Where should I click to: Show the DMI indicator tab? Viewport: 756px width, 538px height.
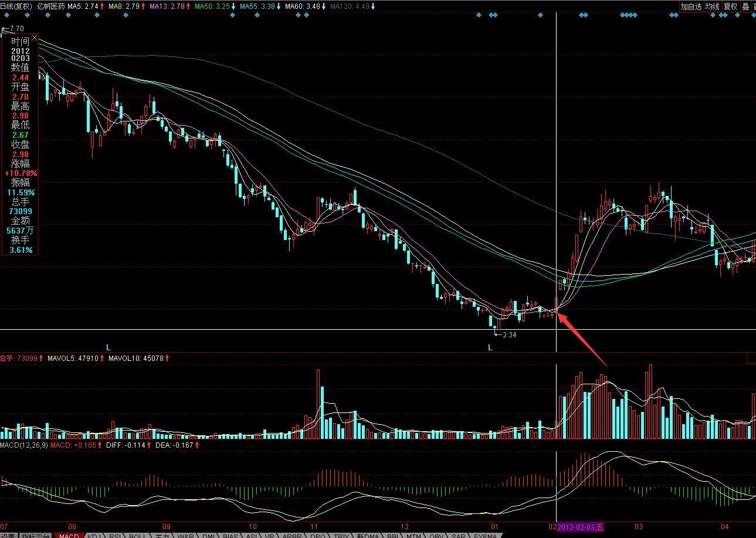point(209,535)
